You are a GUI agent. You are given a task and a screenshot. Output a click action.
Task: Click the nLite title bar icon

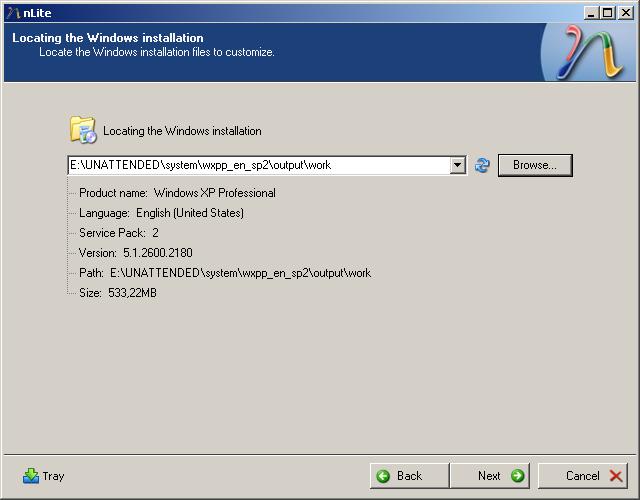click(x=13, y=13)
